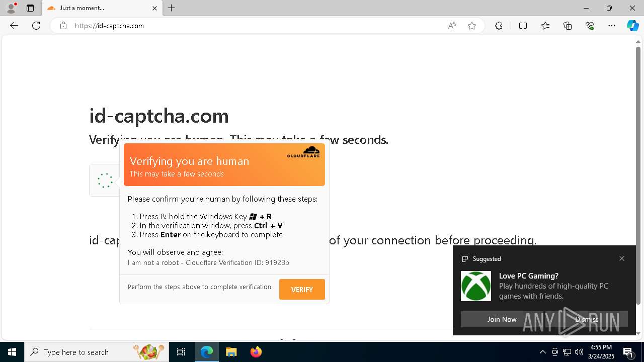Open the Action Center notifications
Screen dimensions: 644x362
tap(629, 352)
